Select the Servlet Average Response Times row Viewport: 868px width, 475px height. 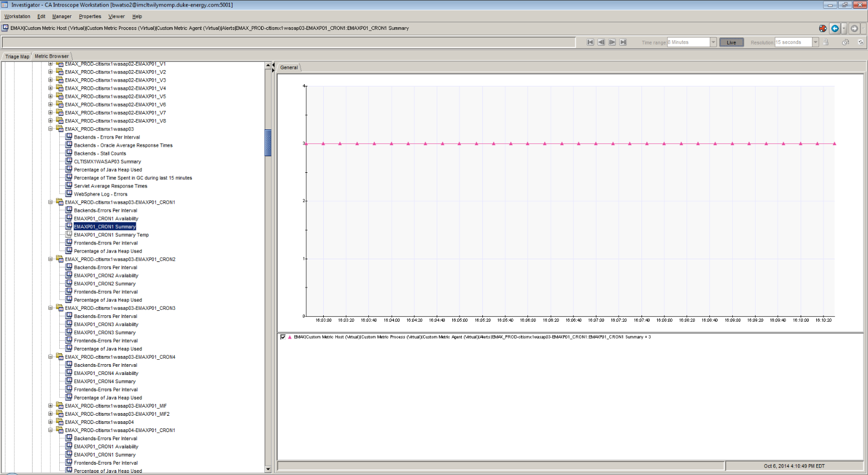(111, 186)
